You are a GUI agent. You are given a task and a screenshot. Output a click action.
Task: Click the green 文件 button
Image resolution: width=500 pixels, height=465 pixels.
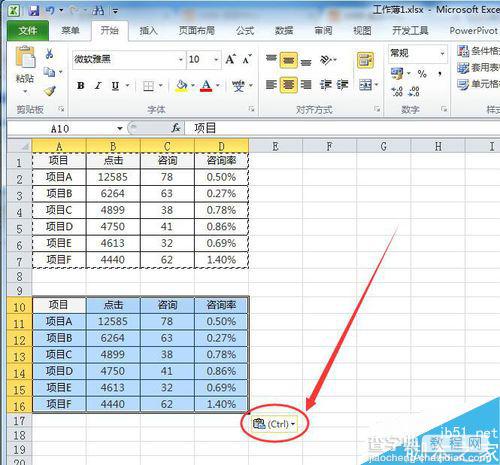[x=28, y=31]
